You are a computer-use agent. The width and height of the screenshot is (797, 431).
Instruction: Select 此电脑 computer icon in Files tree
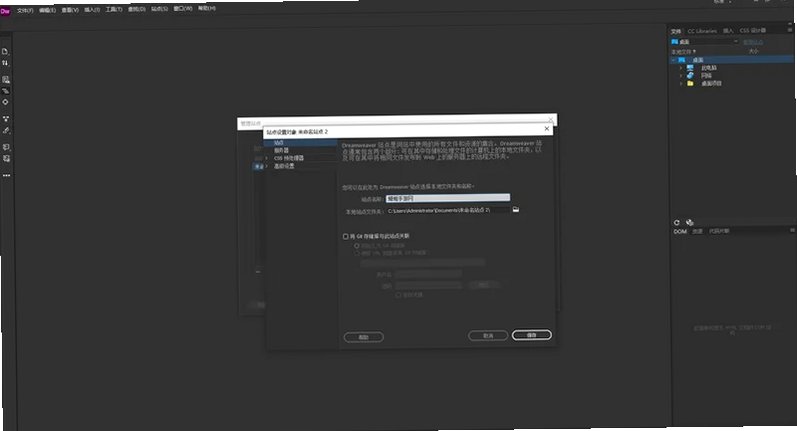(x=690, y=68)
